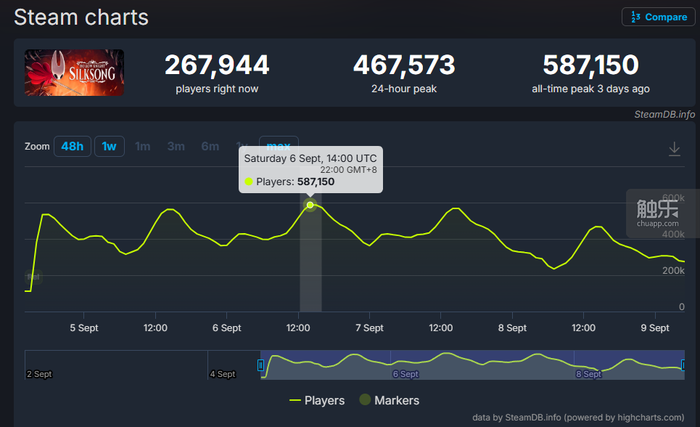Set chart zoom to 1w

[109, 147]
